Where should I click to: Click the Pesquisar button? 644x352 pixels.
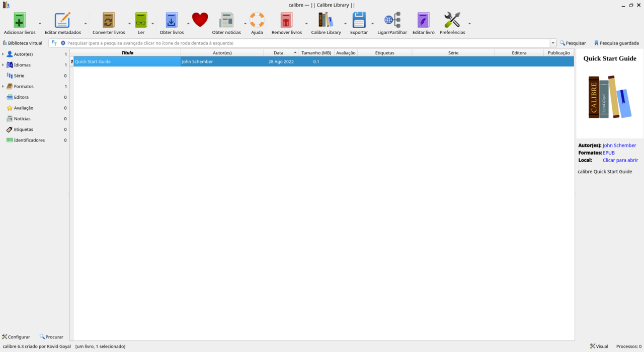tap(573, 43)
